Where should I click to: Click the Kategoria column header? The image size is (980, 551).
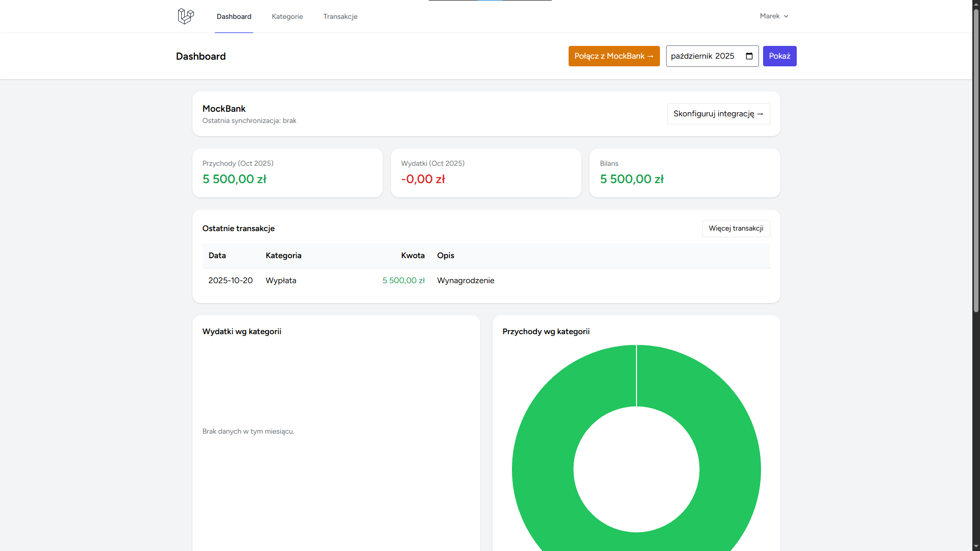(283, 256)
